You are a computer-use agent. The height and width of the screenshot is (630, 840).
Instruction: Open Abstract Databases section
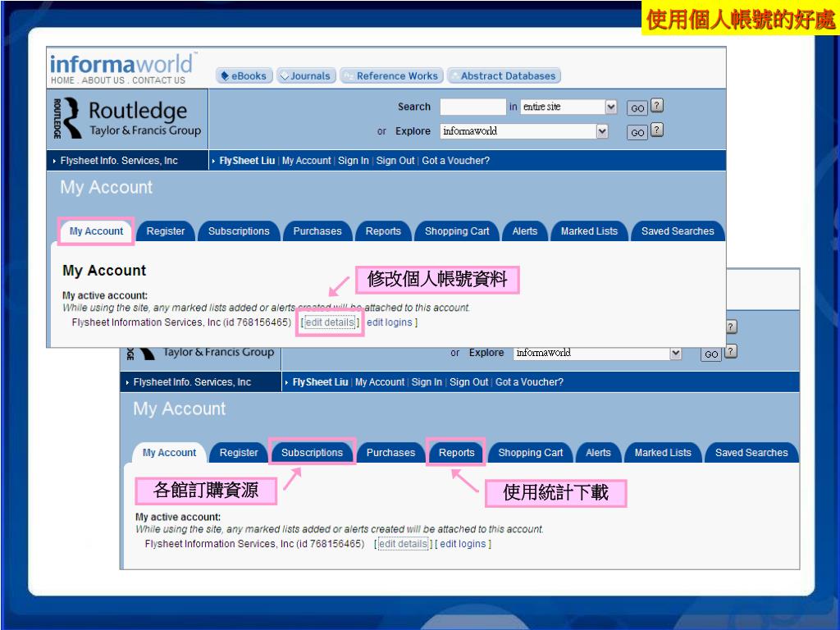click(x=504, y=76)
